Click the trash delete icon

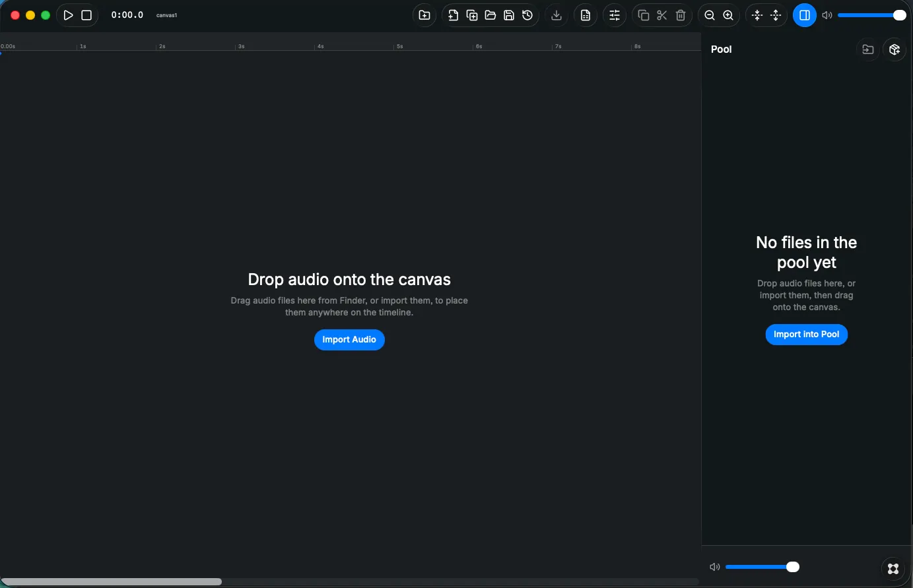point(681,15)
